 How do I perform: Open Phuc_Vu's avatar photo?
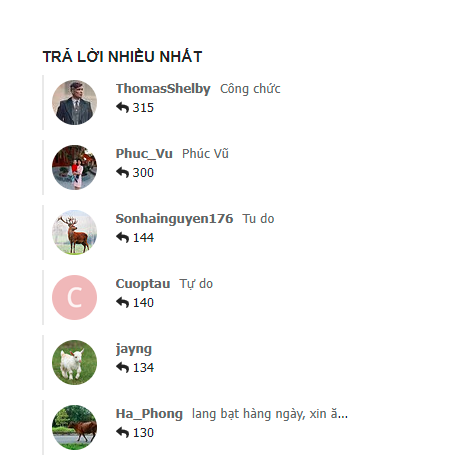coord(74,167)
